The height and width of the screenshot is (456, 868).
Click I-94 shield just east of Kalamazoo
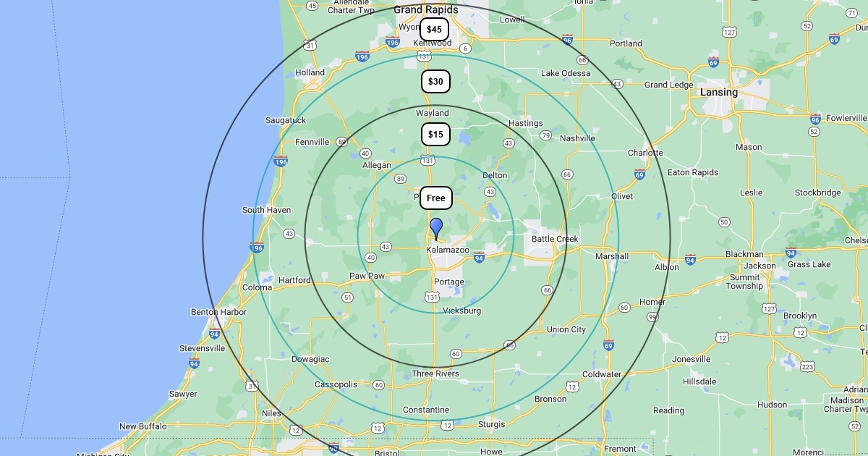pyautogui.click(x=478, y=258)
